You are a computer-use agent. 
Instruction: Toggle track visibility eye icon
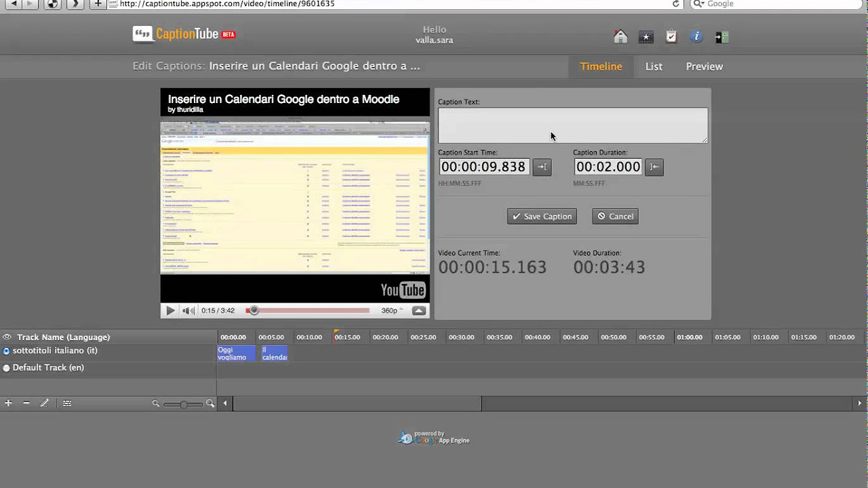(7, 337)
